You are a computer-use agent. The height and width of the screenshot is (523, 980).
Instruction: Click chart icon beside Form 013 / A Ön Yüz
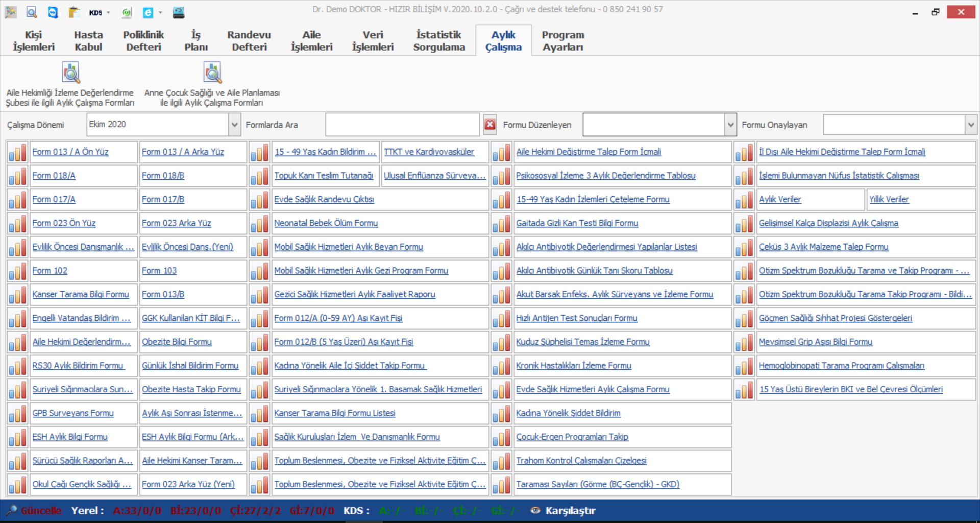[18, 152]
